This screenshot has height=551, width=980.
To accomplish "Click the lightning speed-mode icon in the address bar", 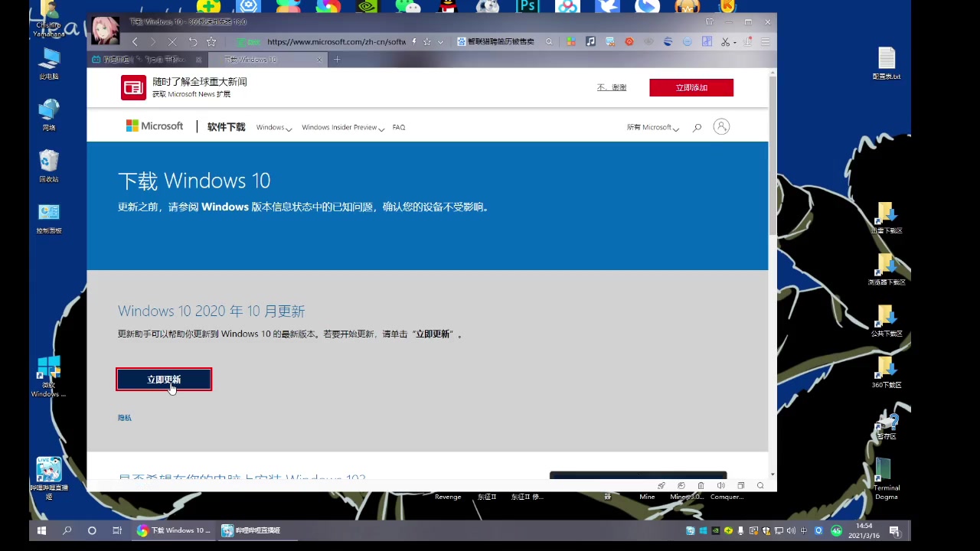I will (414, 42).
